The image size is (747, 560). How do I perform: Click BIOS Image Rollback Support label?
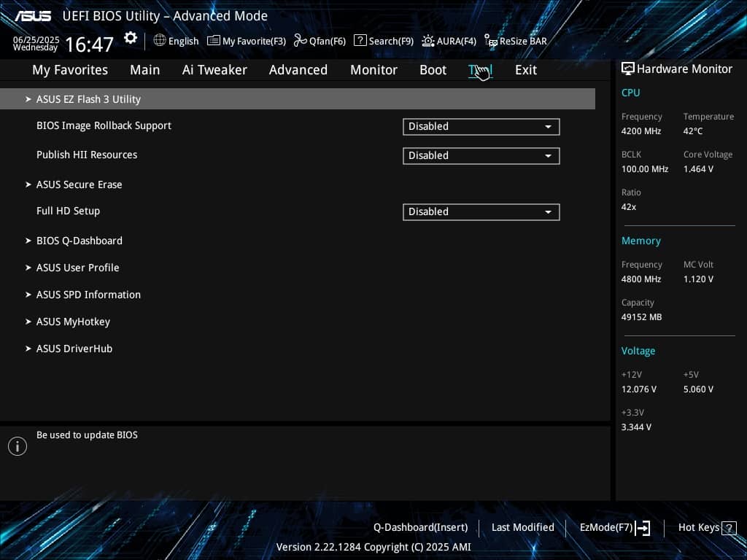[x=104, y=125]
